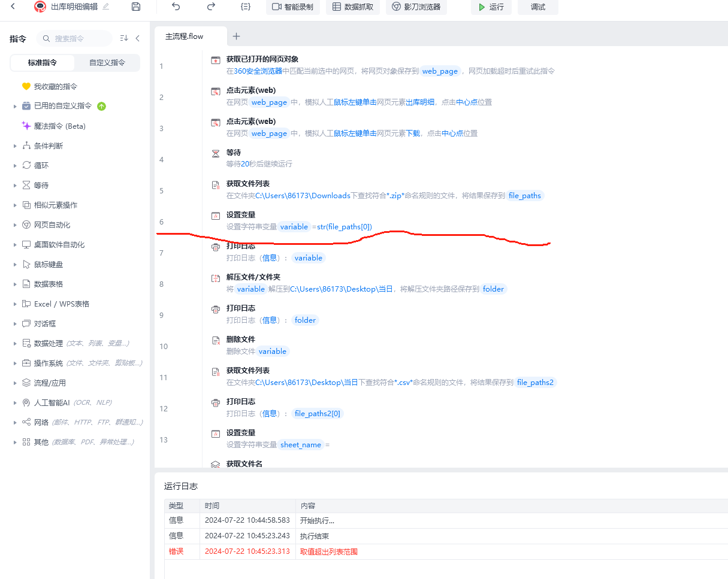
Task: Click the file_paths2 variable tag in step 11
Action: click(x=536, y=383)
